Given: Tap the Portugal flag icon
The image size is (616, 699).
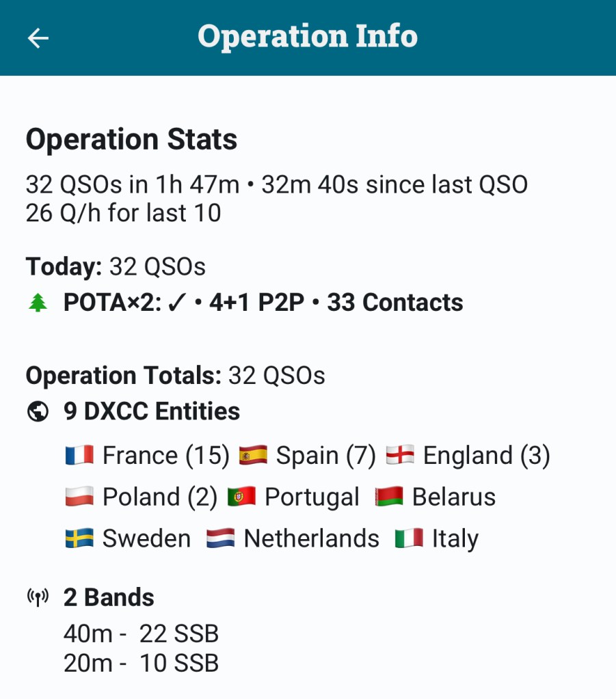Looking at the screenshot, I should pyautogui.click(x=241, y=497).
